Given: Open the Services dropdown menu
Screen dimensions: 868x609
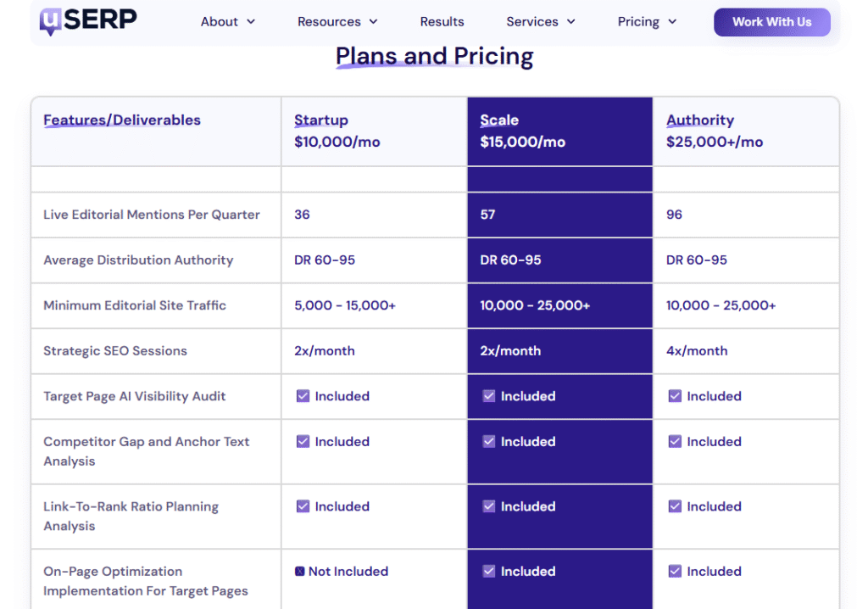Looking at the screenshot, I should (x=541, y=22).
